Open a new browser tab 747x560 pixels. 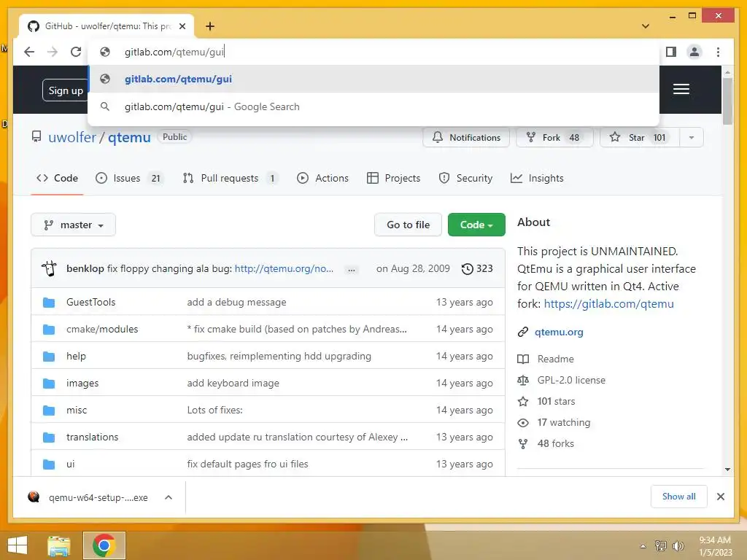click(x=210, y=26)
